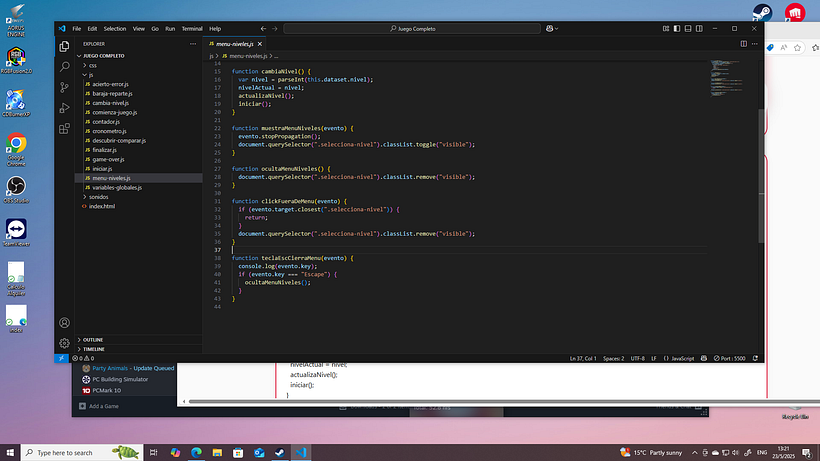Open the Windows Start button
The image size is (820, 461).
[10, 453]
